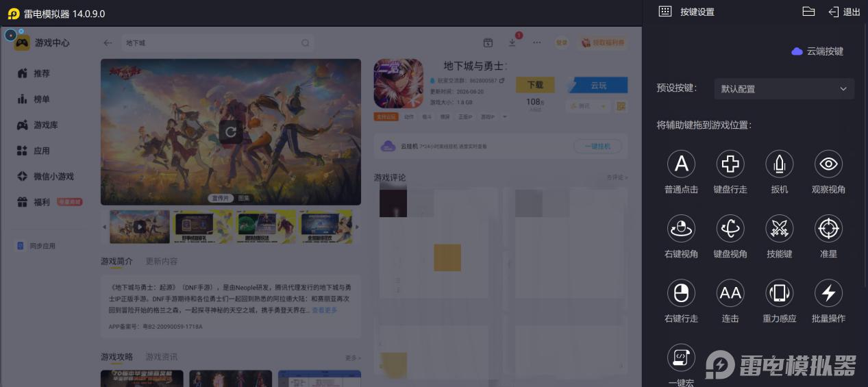Select the 连击 repeated tap icon

point(730,293)
